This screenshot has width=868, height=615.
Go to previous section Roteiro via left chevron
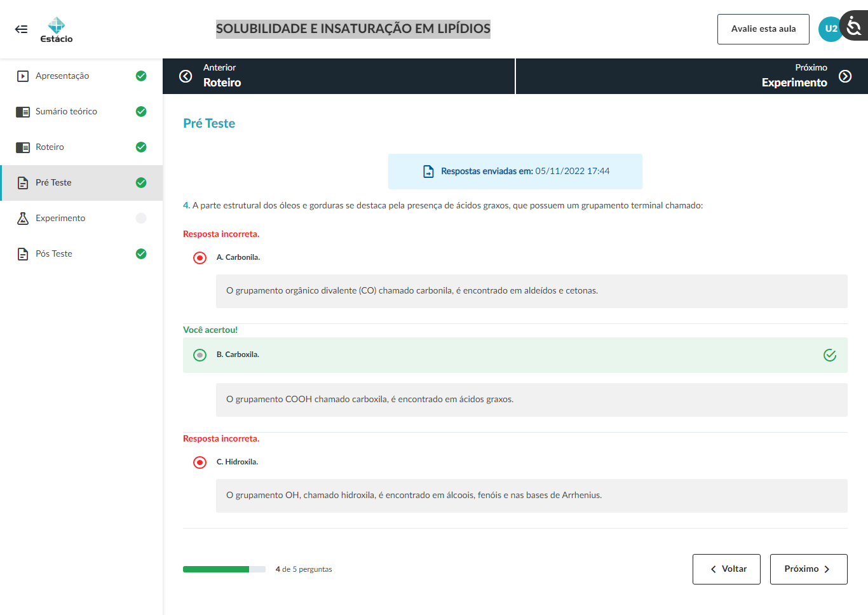pos(186,76)
